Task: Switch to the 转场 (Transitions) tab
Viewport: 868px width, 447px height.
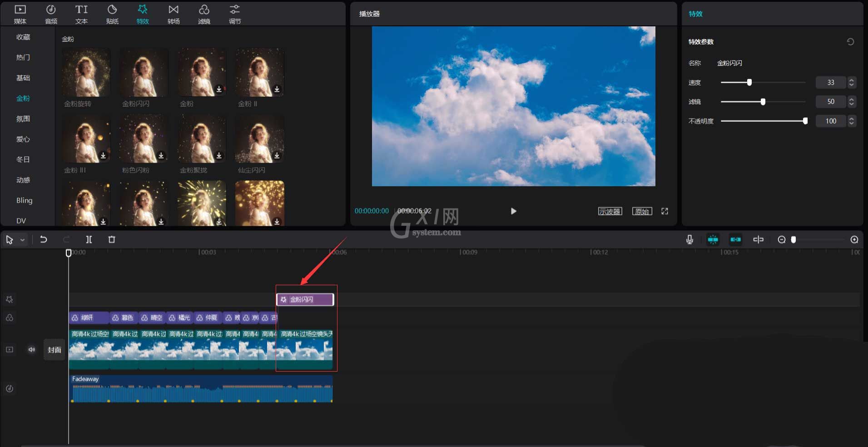Action: [x=174, y=14]
